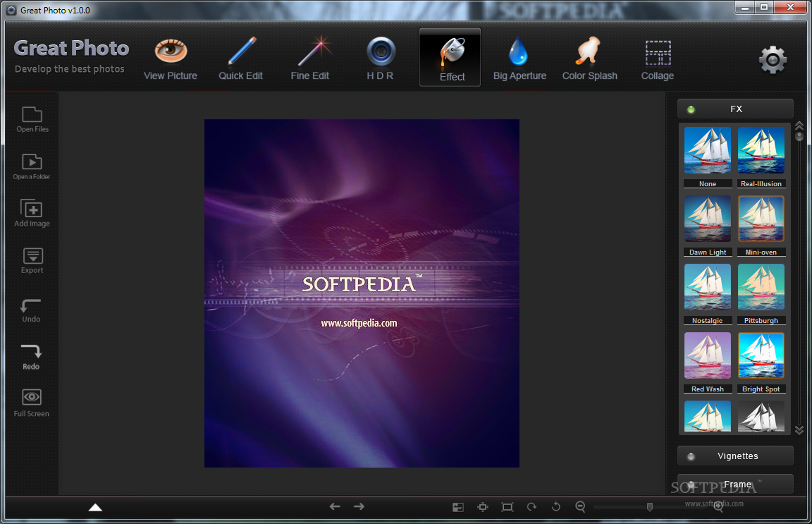The image size is (812, 524).
Task: Rotate the image clockwise
Action: point(532,507)
